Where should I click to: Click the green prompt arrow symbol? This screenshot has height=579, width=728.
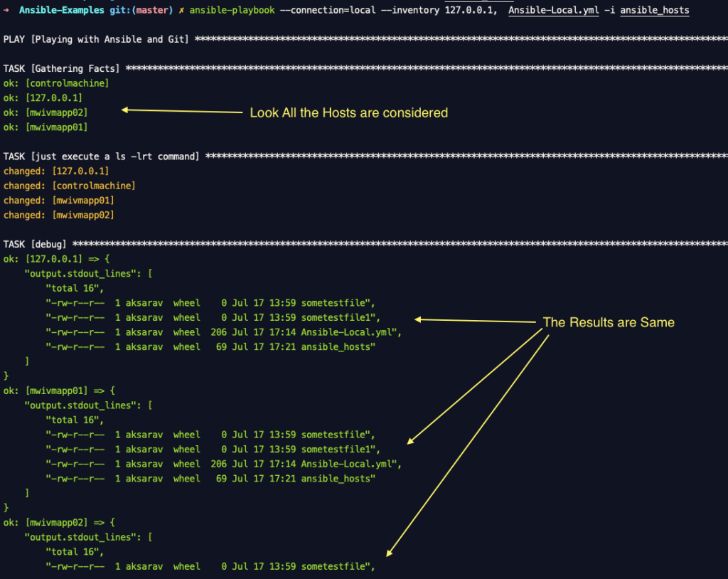7,10
